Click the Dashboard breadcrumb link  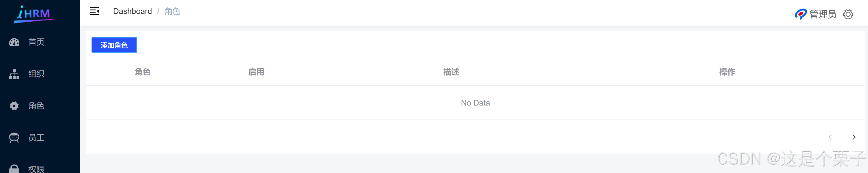point(132,11)
